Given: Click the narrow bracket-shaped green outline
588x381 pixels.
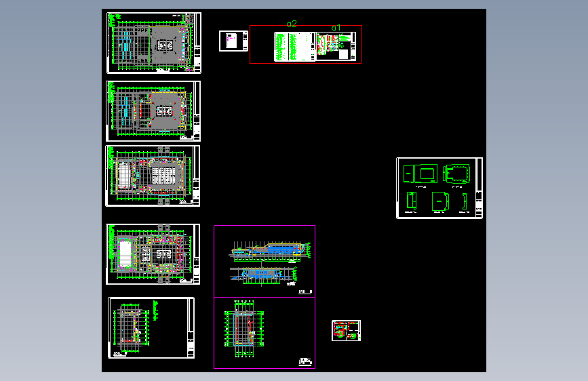Looking at the screenshot, I should point(465,201).
